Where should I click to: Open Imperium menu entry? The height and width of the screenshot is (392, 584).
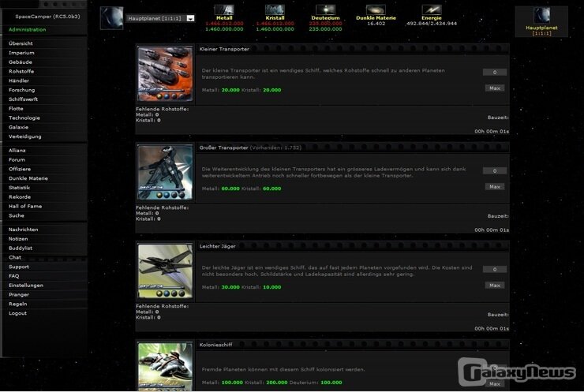21,53
